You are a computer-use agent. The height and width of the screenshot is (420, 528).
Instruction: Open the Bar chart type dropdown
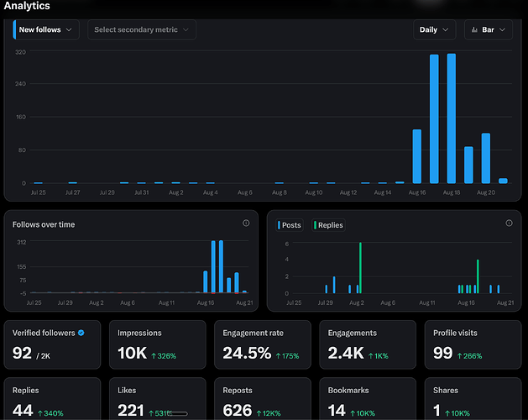(489, 29)
